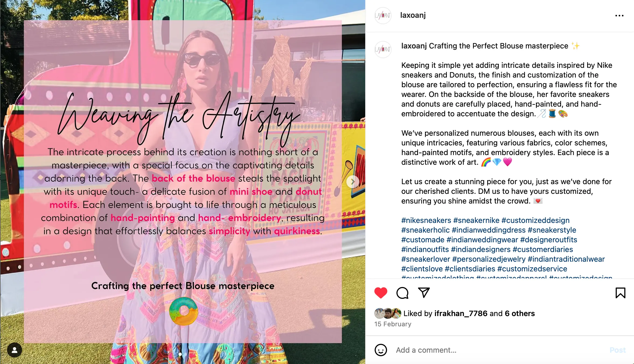
Task: Click the Post comment button
Action: 618,350
